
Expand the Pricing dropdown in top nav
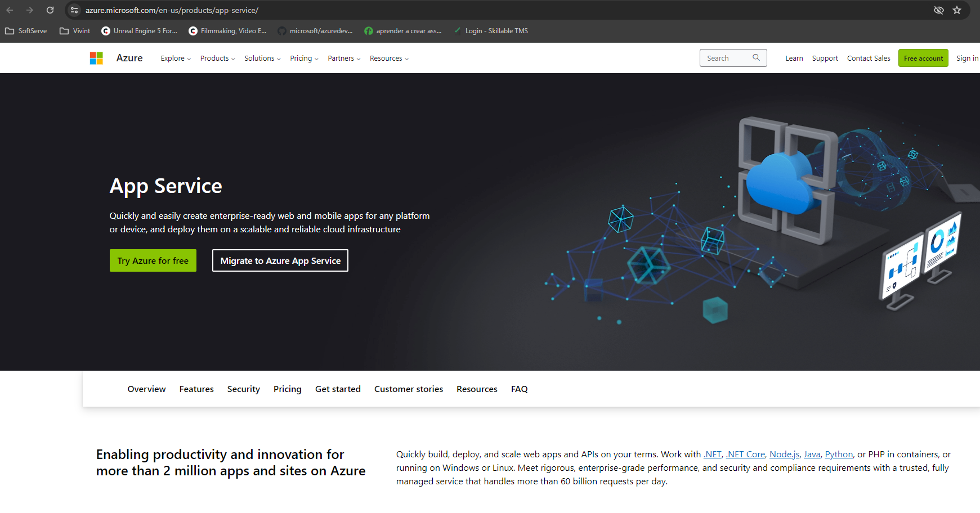tap(304, 58)
